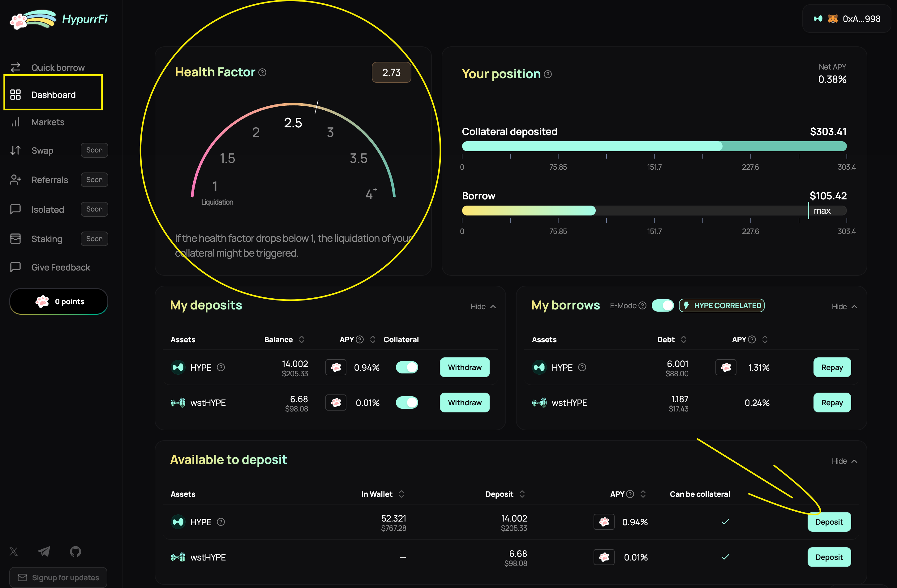Toggle wstHYPE collateral switch in My deposits

pyautogui.click(x=407, y=403)
